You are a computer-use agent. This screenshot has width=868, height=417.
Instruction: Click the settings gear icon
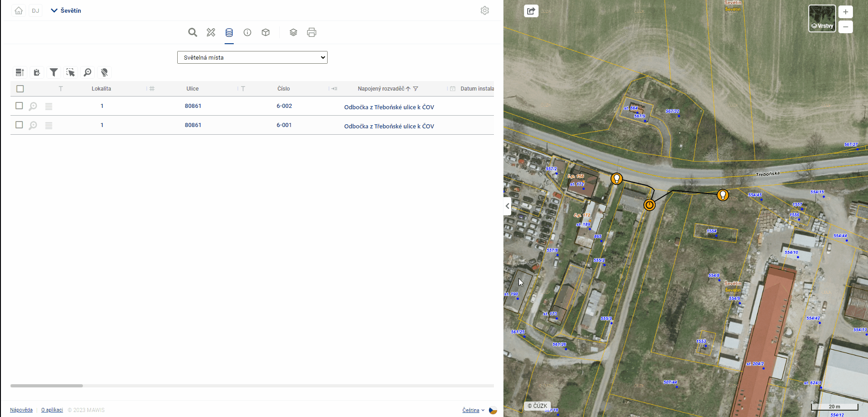coord(485,10)
